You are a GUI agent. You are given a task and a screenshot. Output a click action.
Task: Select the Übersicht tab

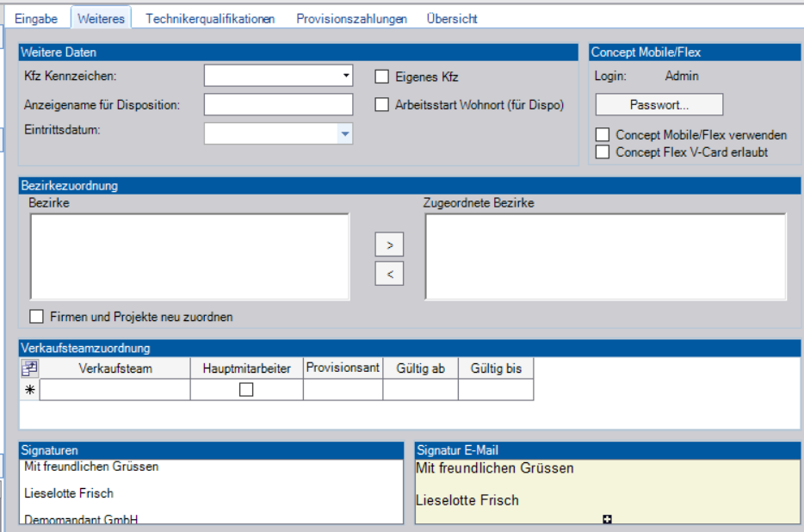click(451, 18)
